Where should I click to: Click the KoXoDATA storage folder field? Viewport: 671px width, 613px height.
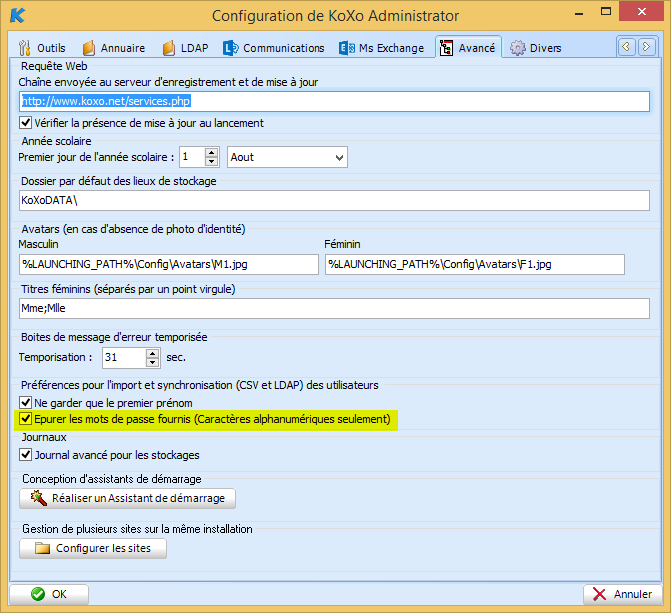[334, 200]
